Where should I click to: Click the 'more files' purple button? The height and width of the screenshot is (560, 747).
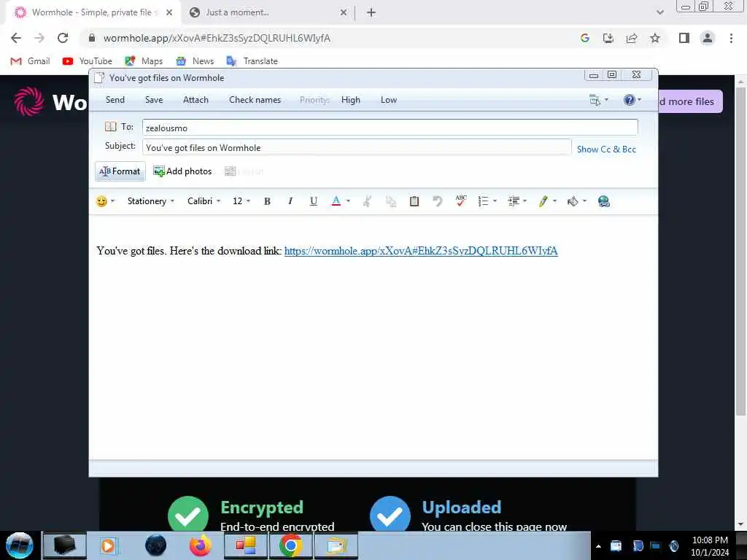690,101
